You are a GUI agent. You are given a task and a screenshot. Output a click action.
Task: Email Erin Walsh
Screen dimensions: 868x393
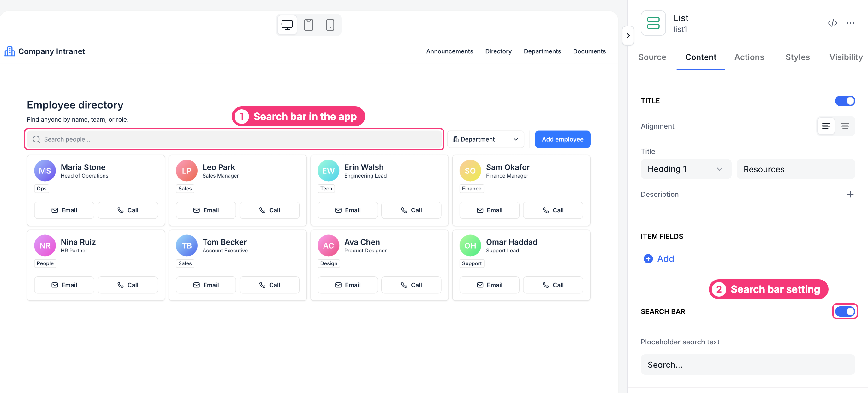tap(348, 210)
